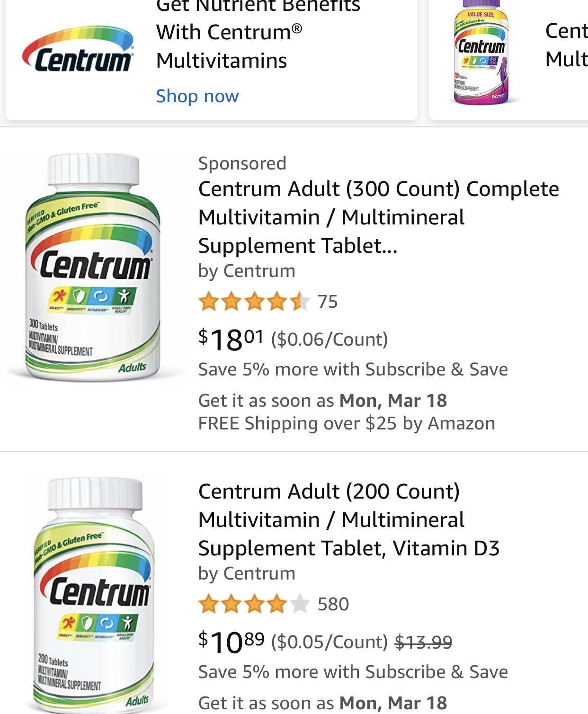Click the crossed-out $13.99 list price

[x=423, y=642]
